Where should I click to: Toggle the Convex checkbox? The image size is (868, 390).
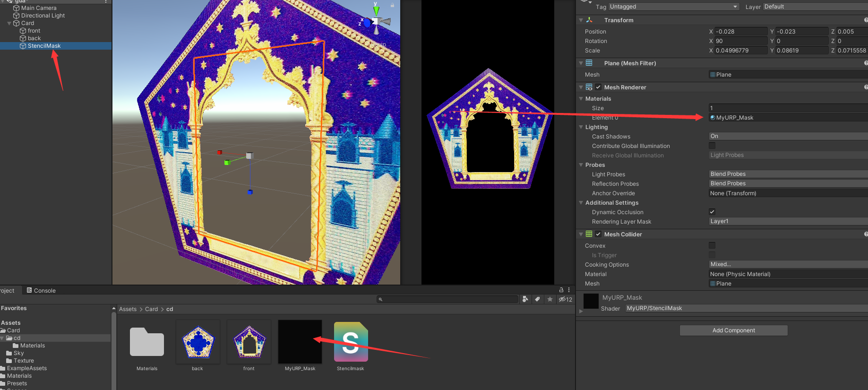712,245
